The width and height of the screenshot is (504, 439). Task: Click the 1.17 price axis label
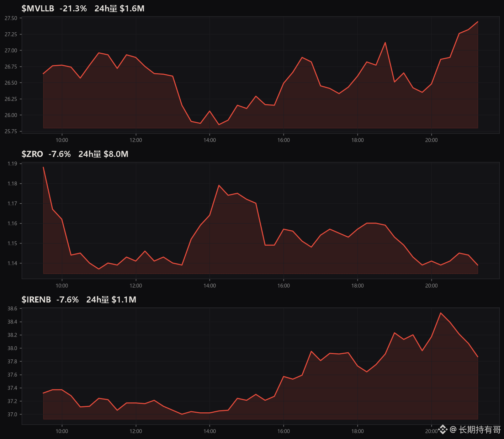tap(12, 204)
